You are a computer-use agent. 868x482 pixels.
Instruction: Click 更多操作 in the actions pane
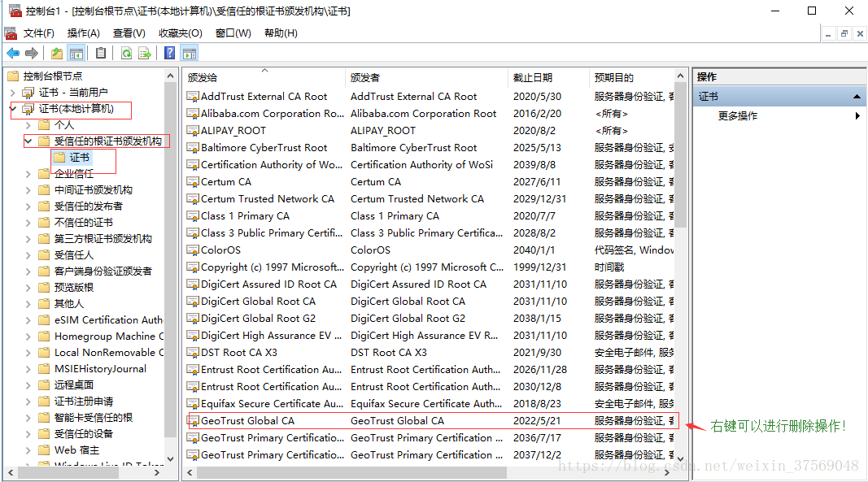tap(737, 115)
